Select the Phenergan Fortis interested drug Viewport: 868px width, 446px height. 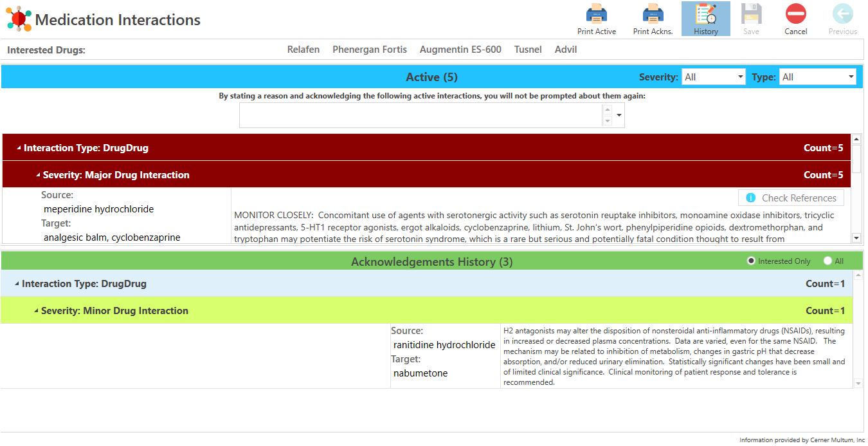[x=370, y=50]
